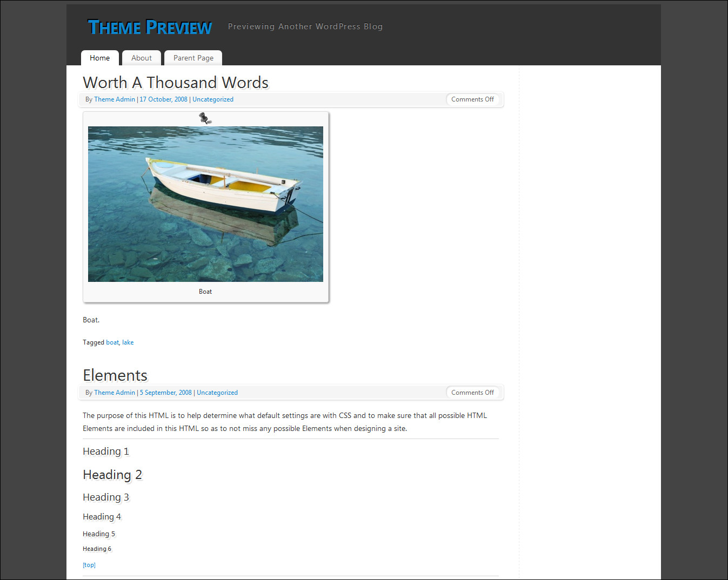Open the lake tag link
The width and height of the screenshot is (728, 580).
(x=128, y=342)
